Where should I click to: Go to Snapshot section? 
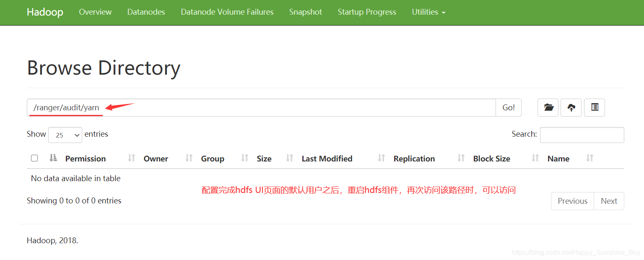pyautogui.click(x=305, y=12)
